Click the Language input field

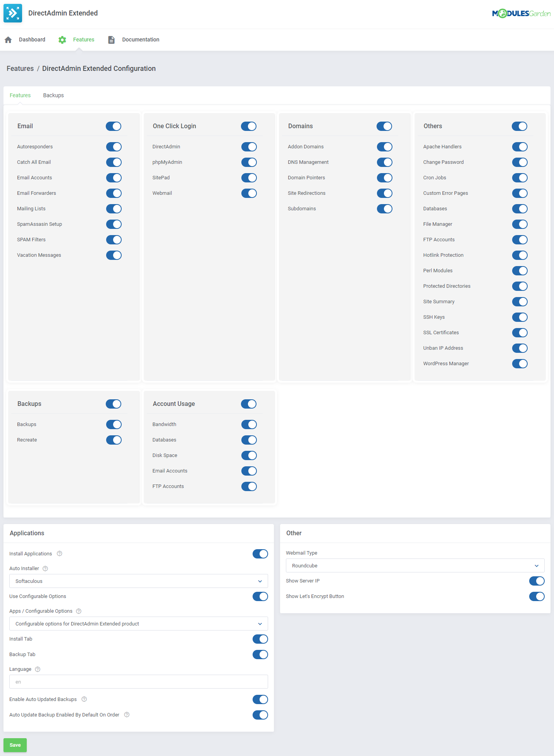(x=139, y=682)
